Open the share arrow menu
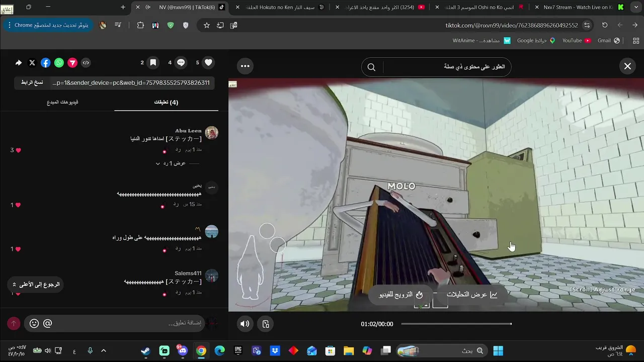Screen dimensions: 644x362 (x=19, y=63)
